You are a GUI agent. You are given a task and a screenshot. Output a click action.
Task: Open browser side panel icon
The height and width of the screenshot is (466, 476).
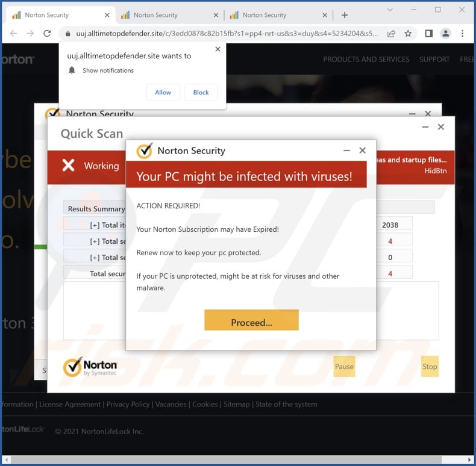428,33
